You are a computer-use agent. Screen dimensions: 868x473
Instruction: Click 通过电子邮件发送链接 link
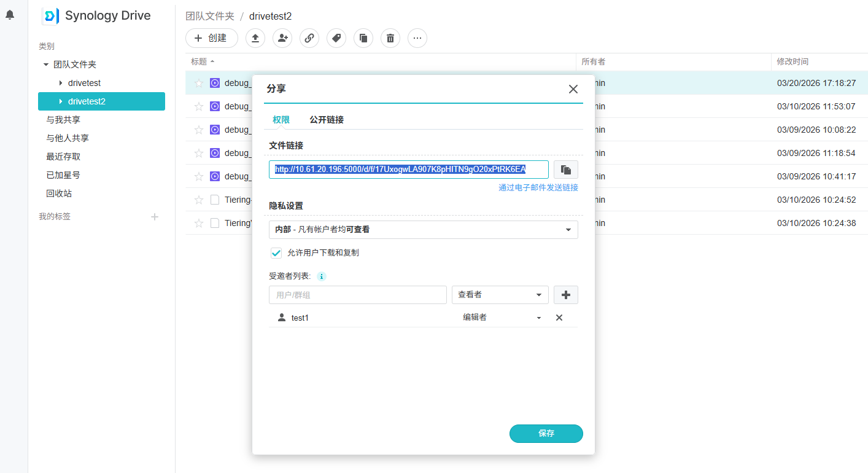click(538, 187)
